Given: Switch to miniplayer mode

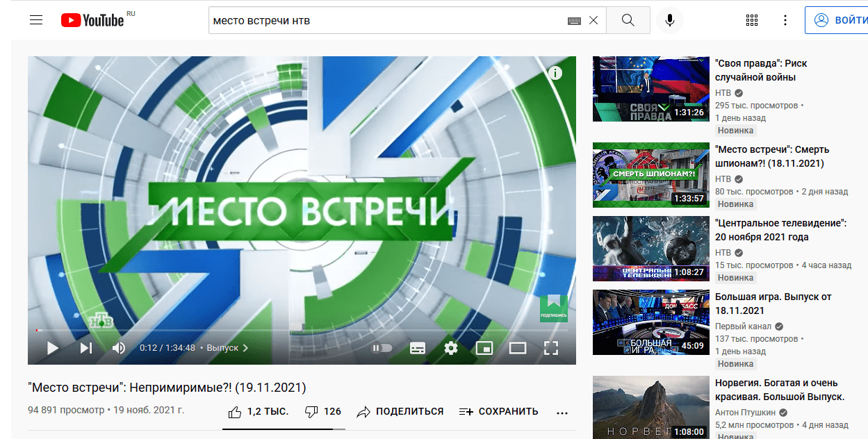Looking at the screenshot, I should 484,348.
